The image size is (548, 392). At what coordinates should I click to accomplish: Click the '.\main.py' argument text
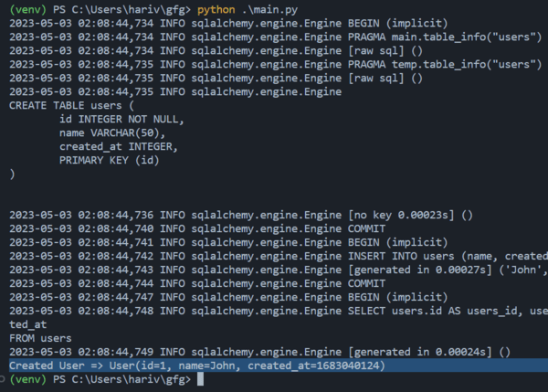tap(269, 10)
